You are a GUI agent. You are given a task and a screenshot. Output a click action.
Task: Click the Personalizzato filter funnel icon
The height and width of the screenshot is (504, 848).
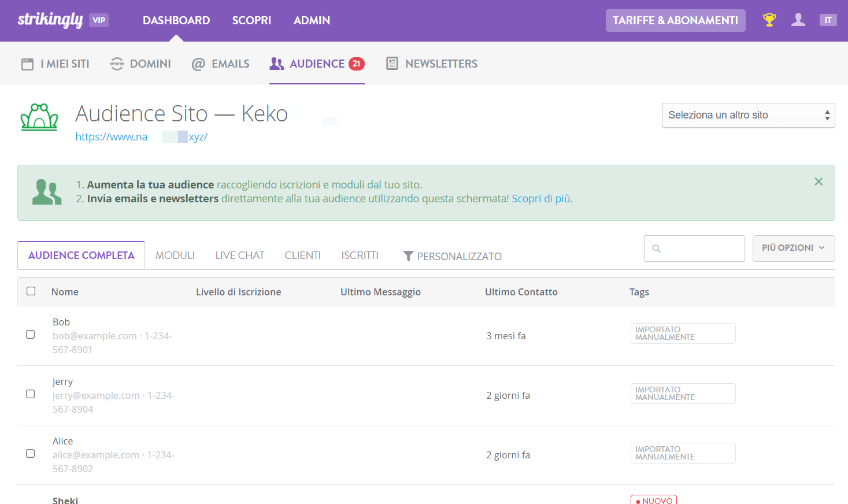pos(408,256)
